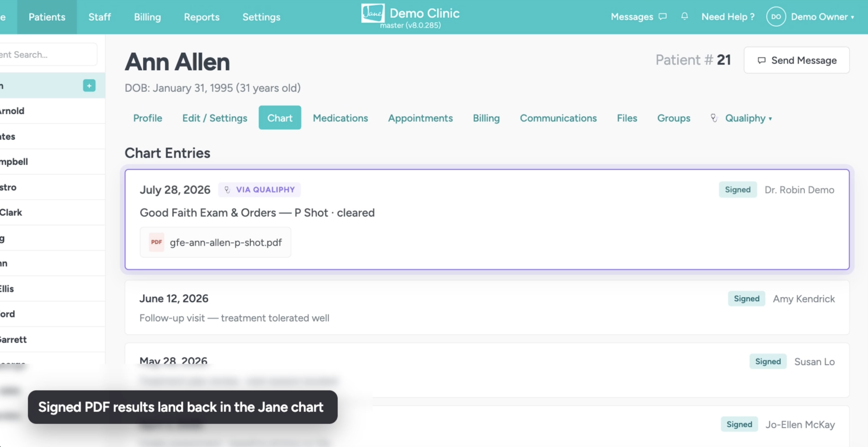Viewport: 868px width, 447px height.
Task: Click the Messages speech bubble icon
Action: 663,17
